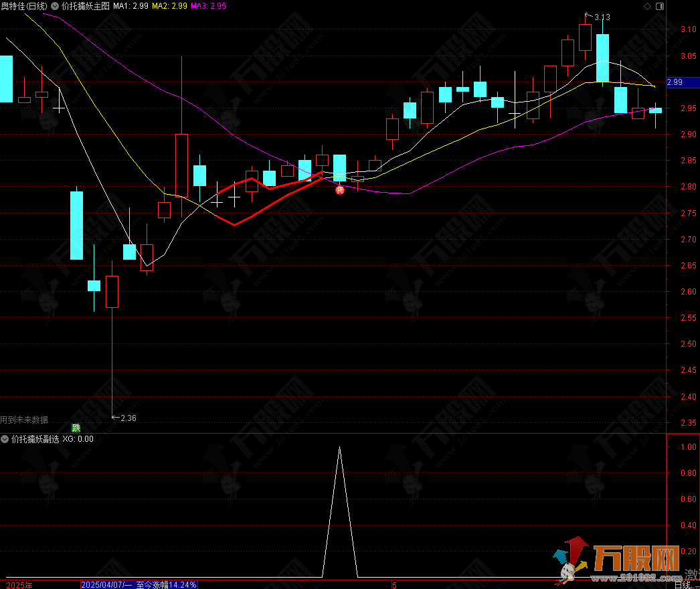Click the 价托擒妖主图 indicator name
This screenshot has height=589, width=700.
pyautogui.click(x=85, y=6)
